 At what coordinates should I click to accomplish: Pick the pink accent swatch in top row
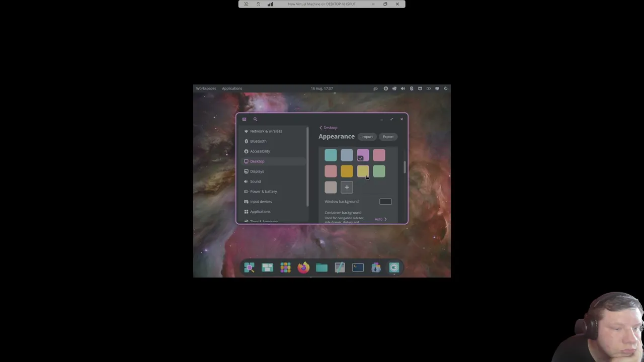[x=379, y=155]
